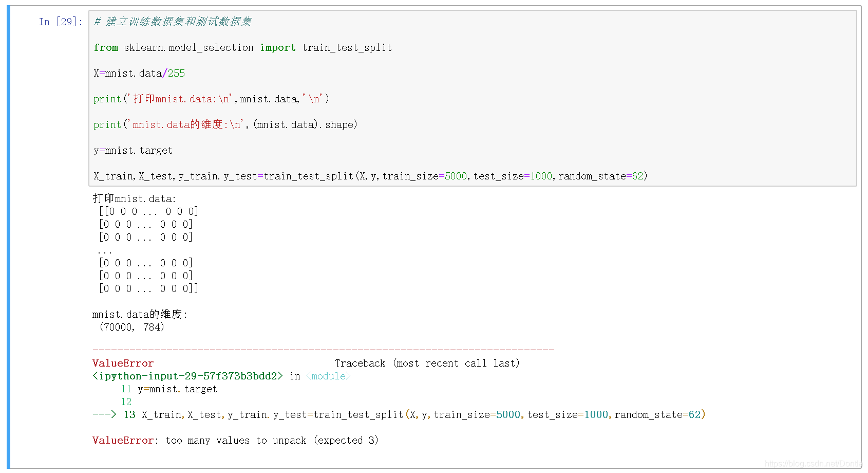Viewport: 868px width, 473px height.
Task: Click the last array row ending with ]]
Action: (148, 288)
